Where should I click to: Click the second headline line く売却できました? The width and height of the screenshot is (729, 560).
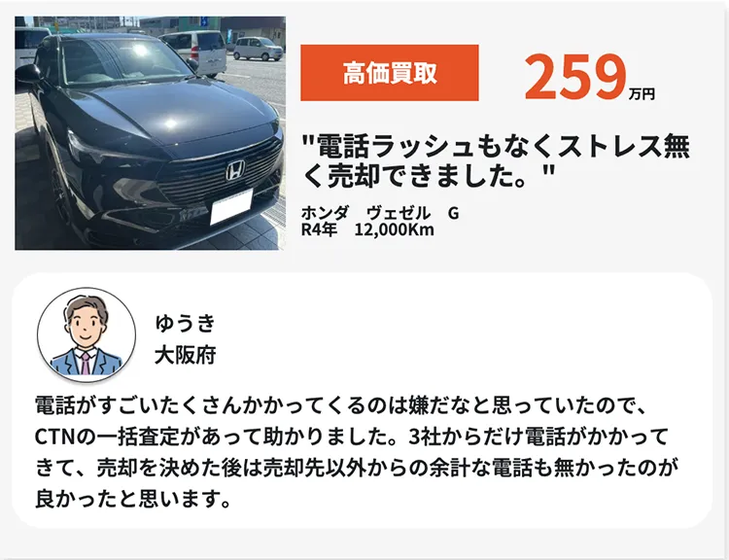(428, 176)
